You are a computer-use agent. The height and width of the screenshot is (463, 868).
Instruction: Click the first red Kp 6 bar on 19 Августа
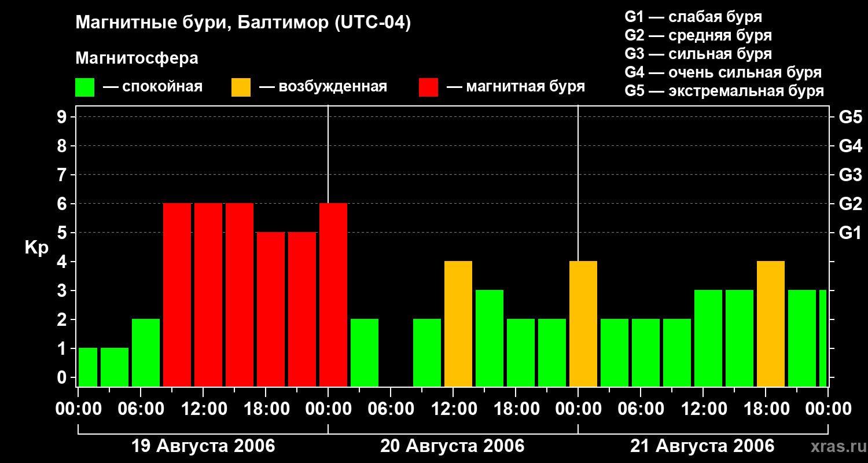coord(177,295)
